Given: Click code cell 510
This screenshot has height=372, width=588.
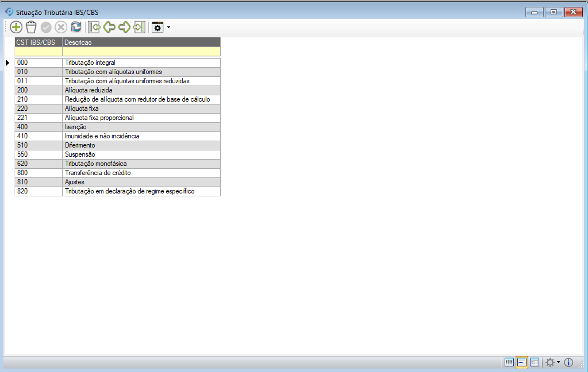Looking at the screenshot, I should click(x=39, y=145).
